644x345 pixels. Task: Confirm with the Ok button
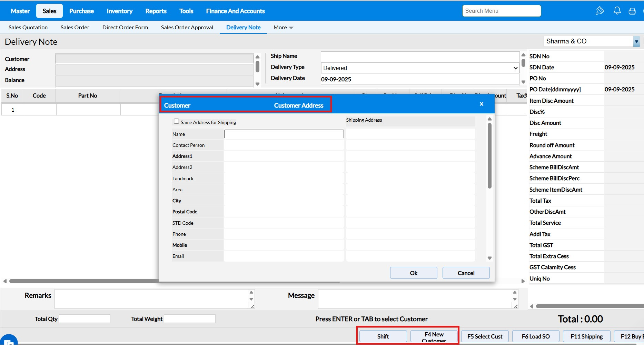(x=414, y=273)
